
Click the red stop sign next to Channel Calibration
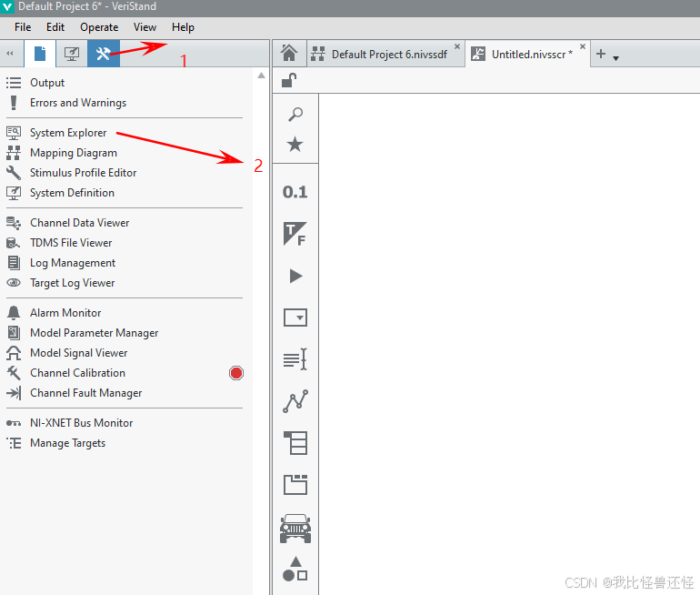pos(236,373)
